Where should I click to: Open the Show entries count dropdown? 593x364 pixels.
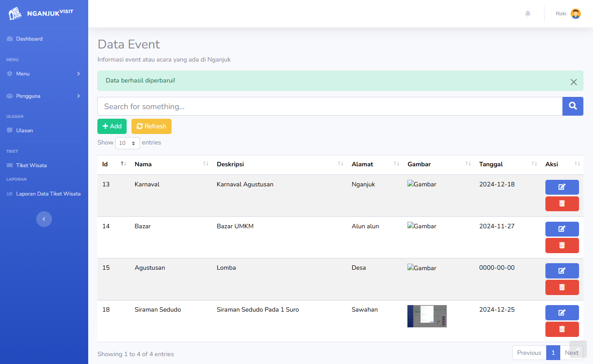[x=128, y=143]
